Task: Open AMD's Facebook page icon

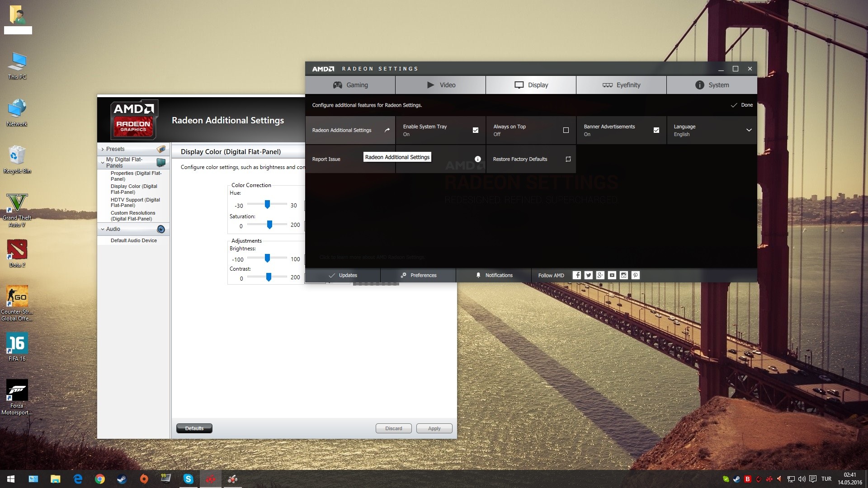Action: (x=577, y=275)
